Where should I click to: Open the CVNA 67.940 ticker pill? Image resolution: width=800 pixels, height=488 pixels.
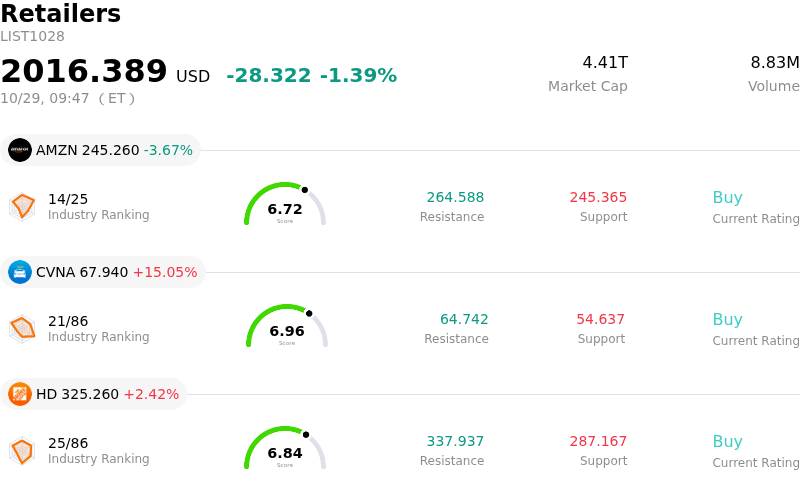click(103, 272)
